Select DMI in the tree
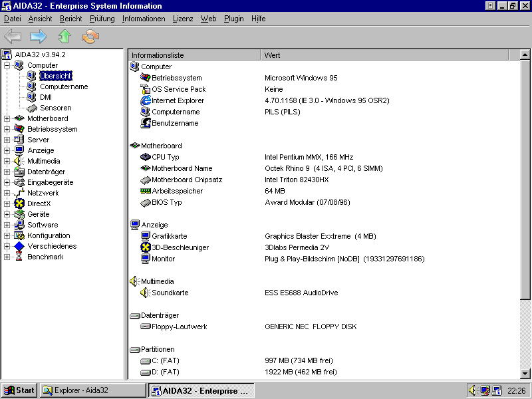 tap(46, 97)
